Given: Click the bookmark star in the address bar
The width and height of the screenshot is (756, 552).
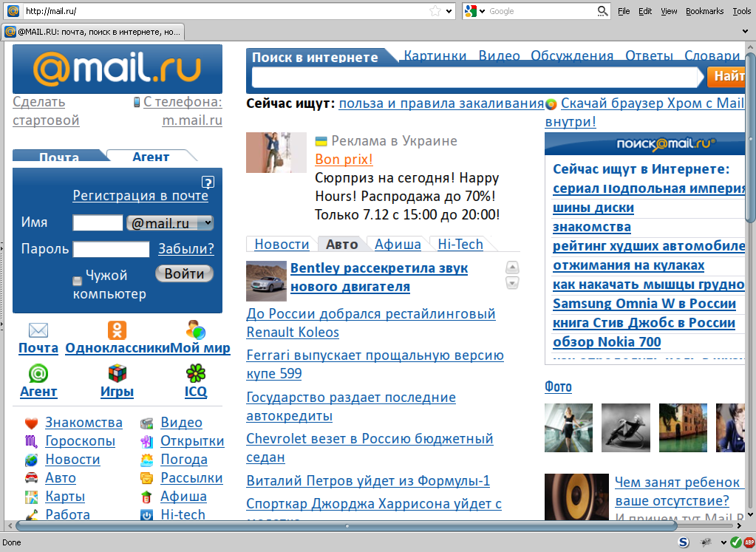Looking at the screenshot, I should click(x=435, y=10).
